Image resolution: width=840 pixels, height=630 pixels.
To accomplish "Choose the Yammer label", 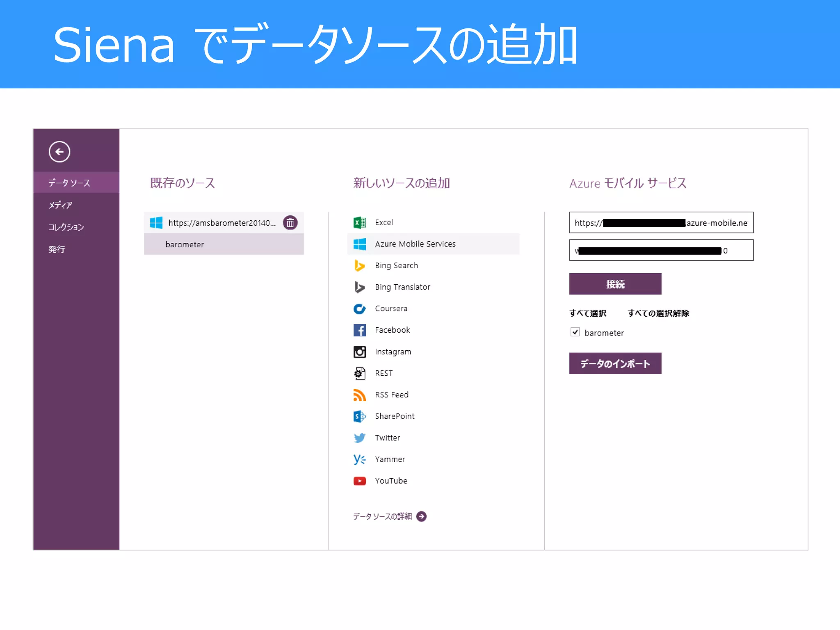I will pos(390,459).
